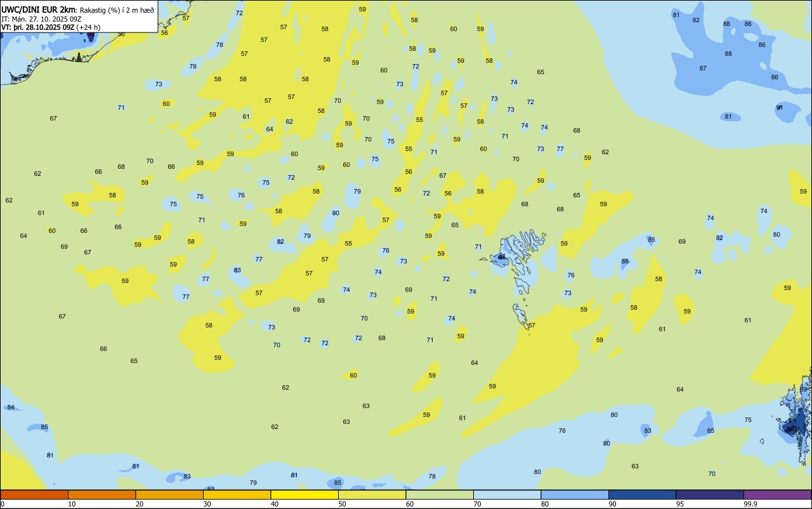This screenshot has height=509, width=812.
Task: Click the 'VT: Þri. 28.10.2025 09Z' line
Action: tap(37, 27)
